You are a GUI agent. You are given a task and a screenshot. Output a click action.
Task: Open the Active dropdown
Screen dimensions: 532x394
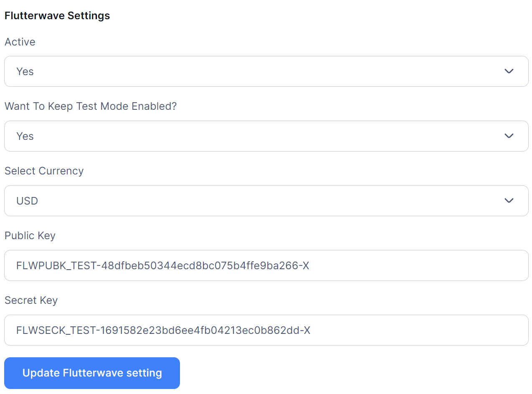(266, 71)
